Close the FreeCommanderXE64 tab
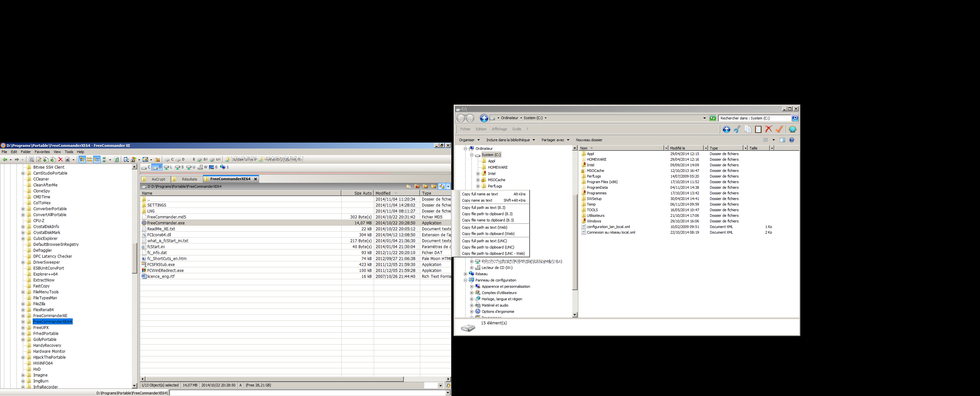Screen dimensions: 980x396 (x=256, y=179)
